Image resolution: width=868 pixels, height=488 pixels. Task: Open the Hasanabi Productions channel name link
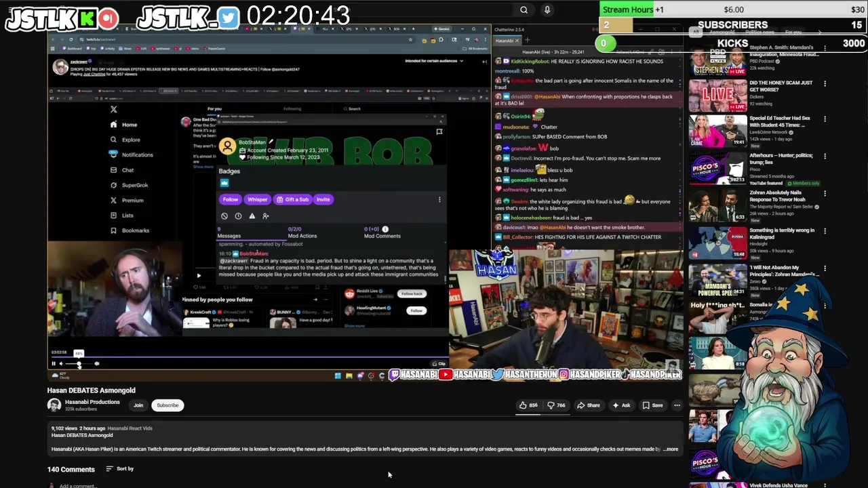(92, 402)
